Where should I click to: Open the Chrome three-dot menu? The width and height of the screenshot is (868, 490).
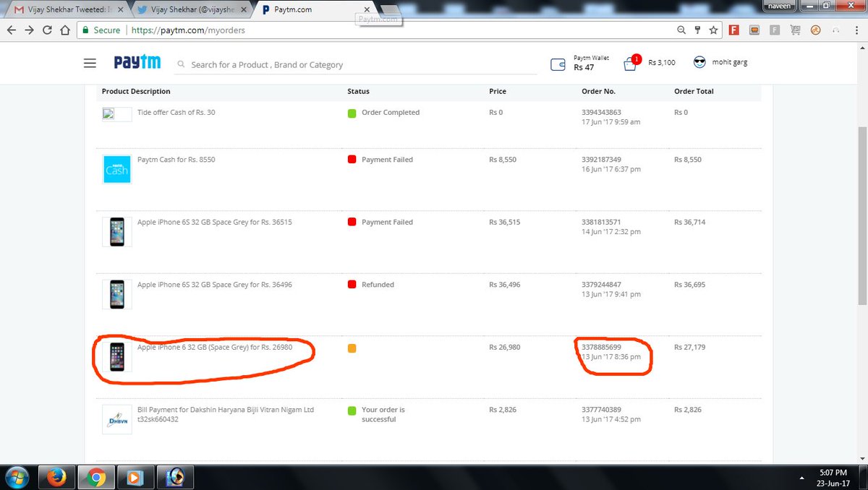857,30
